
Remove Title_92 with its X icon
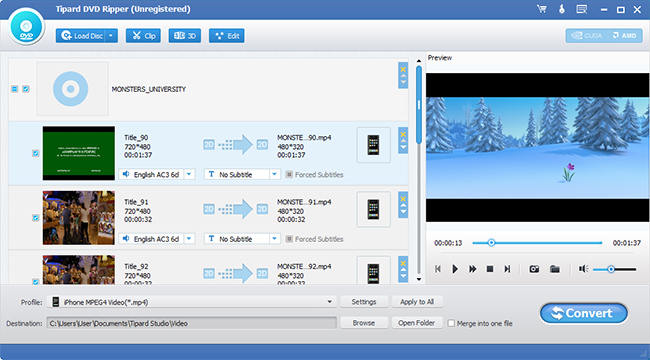(x=403, y=263)
